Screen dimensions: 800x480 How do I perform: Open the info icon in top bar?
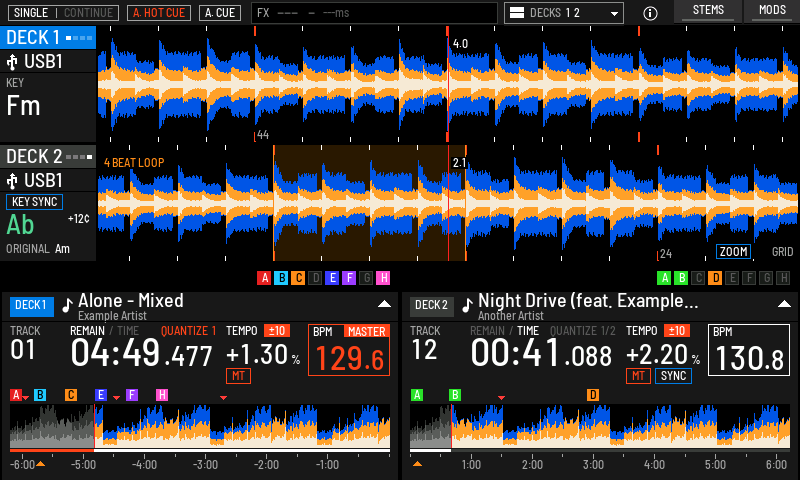point(650,13)
